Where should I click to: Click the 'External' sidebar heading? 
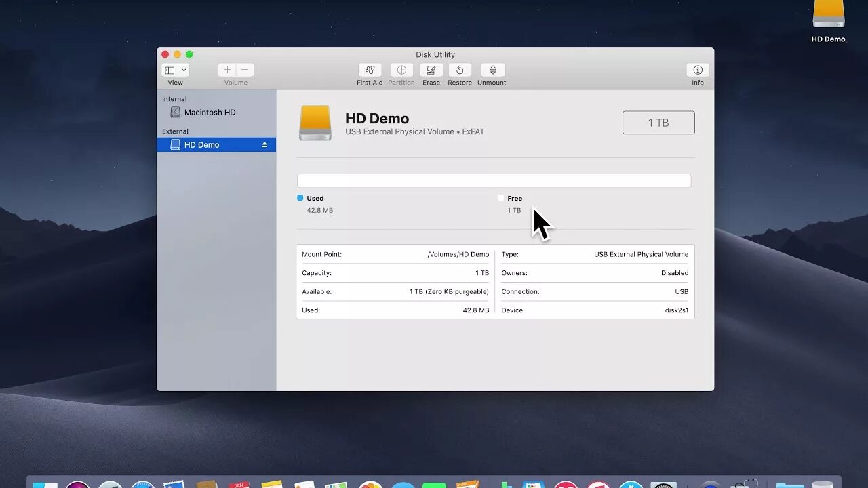pos(175,131)
